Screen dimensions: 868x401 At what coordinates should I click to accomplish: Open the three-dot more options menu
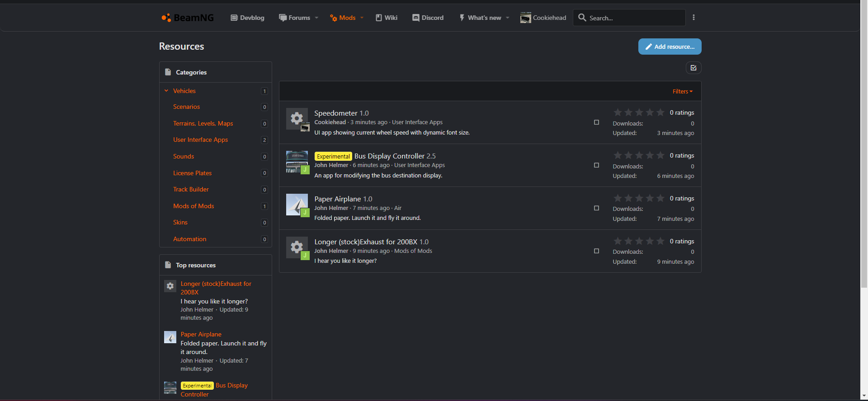coord(693,18)
